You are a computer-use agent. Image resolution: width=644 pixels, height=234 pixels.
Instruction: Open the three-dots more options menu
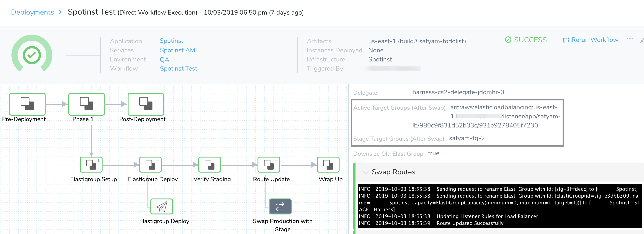(630, 39)
